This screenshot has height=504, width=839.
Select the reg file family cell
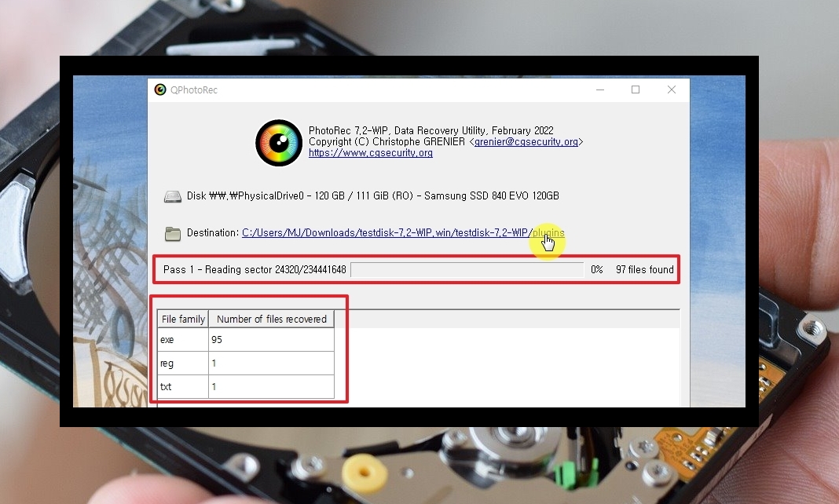click(183, 363)
